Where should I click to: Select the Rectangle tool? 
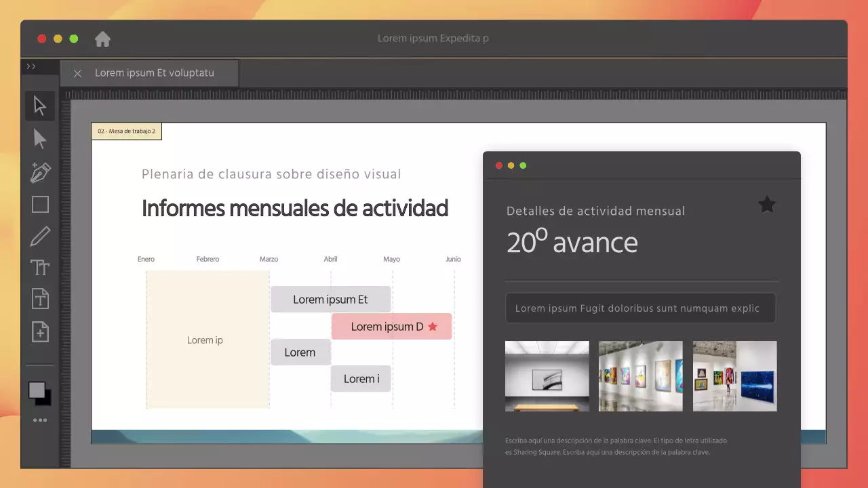(x=39, y=204)
